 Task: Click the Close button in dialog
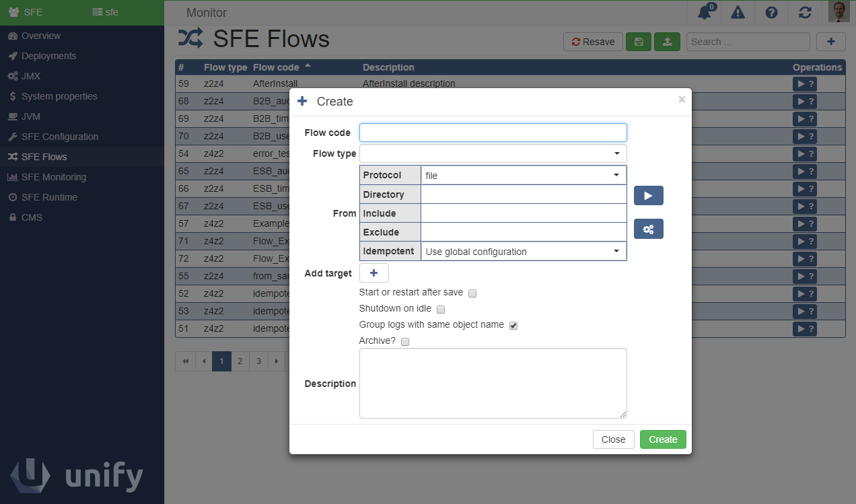pos(613,439)
